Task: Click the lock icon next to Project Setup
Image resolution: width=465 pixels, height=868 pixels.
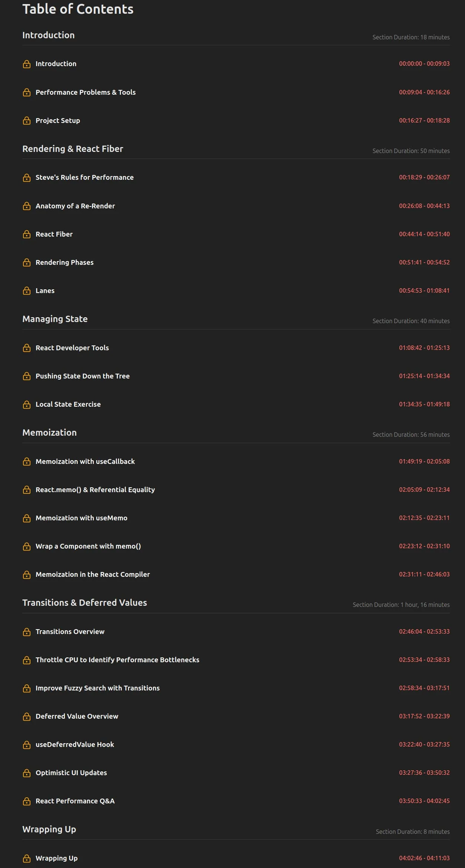Action: click(27, 121)
